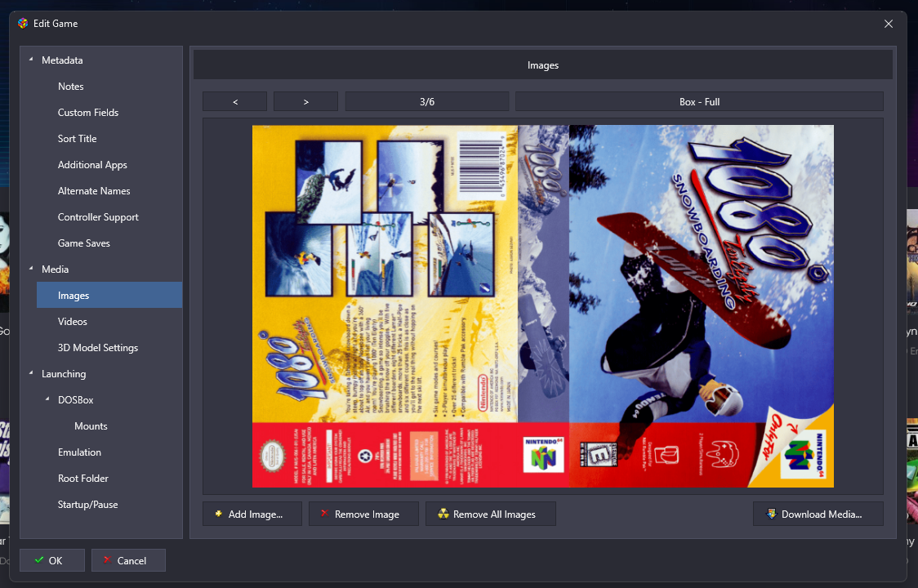918x588 pixels.
Task: Click Download Media button
Action: [x=818, y=514]
